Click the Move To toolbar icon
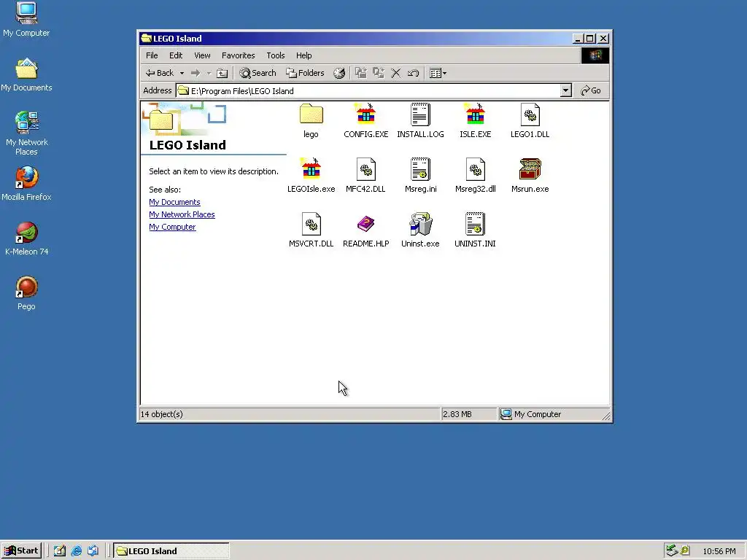747x560 pixels. pyautogui.click(x=360, y=73)
